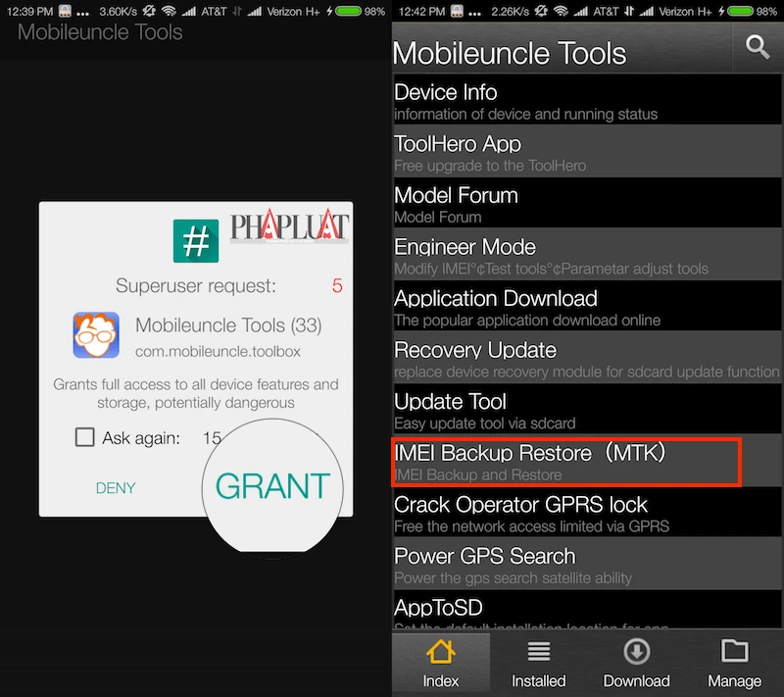The height and width of the screenshot is (697, 784).
Task: Open Engineer Mode entry
Action: tap(586, 257)
